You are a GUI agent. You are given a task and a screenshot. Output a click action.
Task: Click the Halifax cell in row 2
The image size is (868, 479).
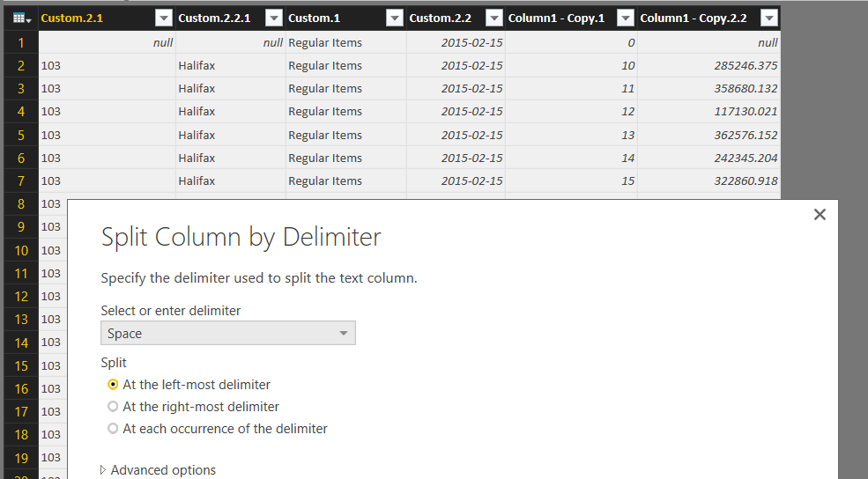point(231,66)
